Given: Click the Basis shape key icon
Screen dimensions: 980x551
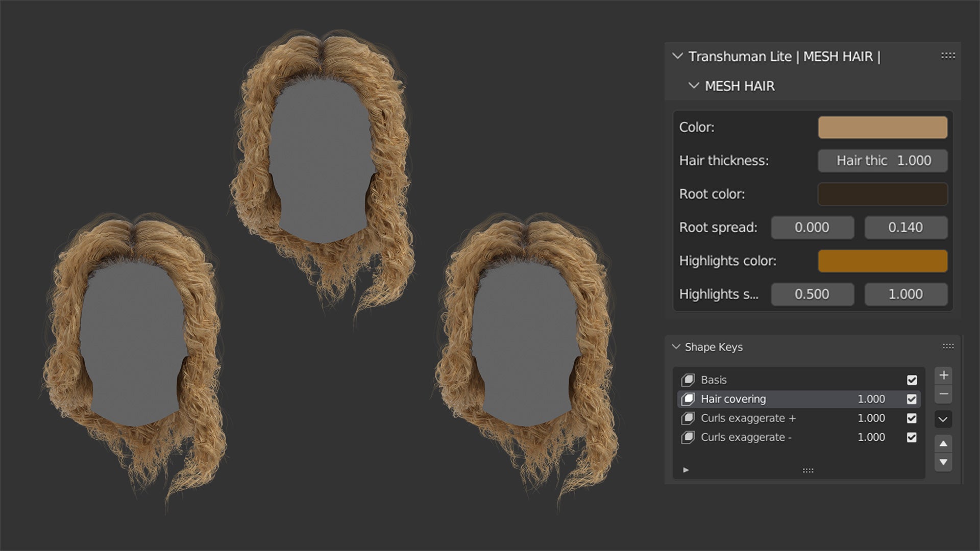Looking at the screenshot, I should [688, 380].
